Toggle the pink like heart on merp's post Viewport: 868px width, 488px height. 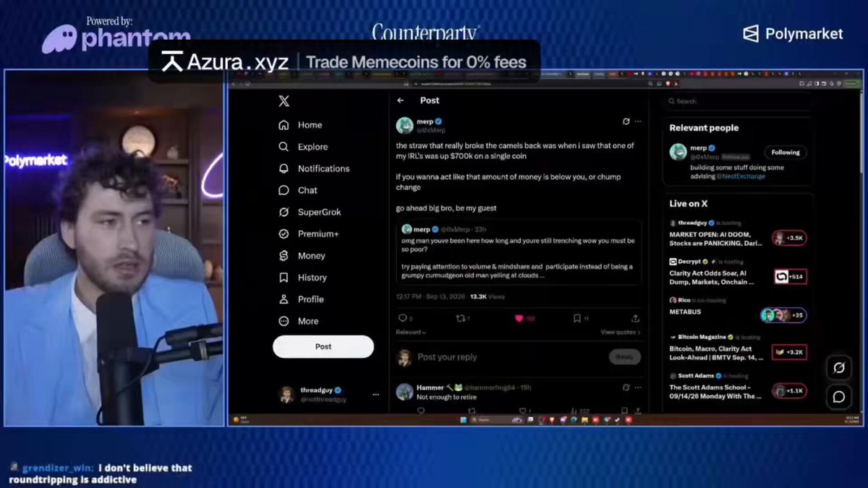coord(519,318)
